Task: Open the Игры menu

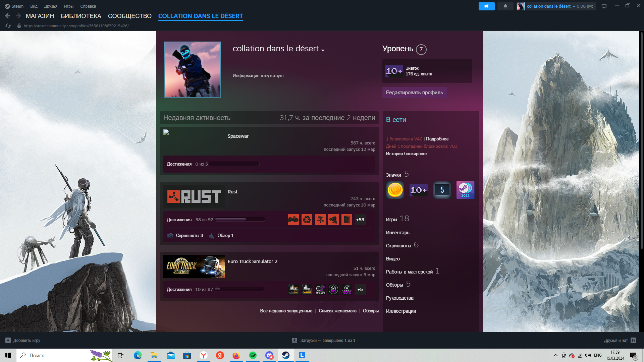Action: (x=69, y=6)
